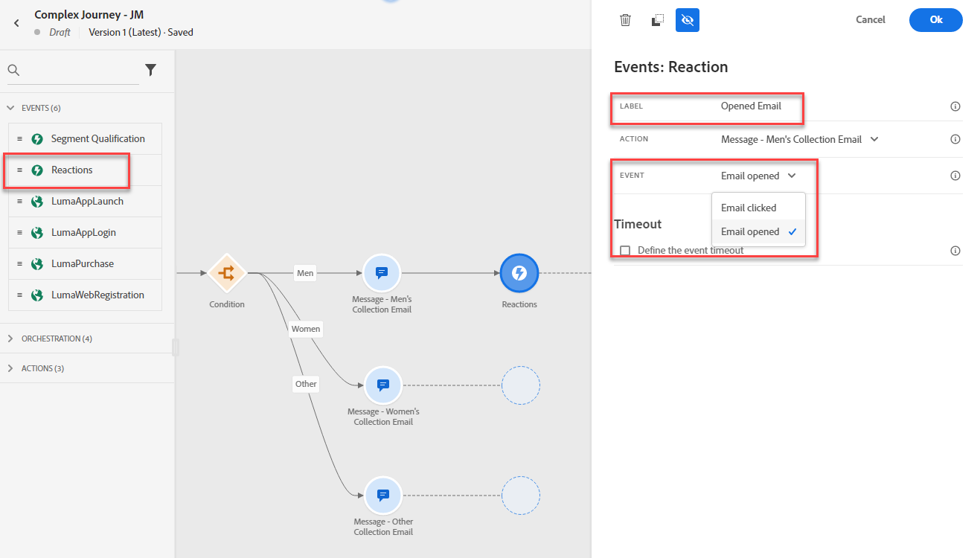This screenshot has height=558, width=980.
Task: Enable Define the event timeout checkbox
Action: [625, 251]
